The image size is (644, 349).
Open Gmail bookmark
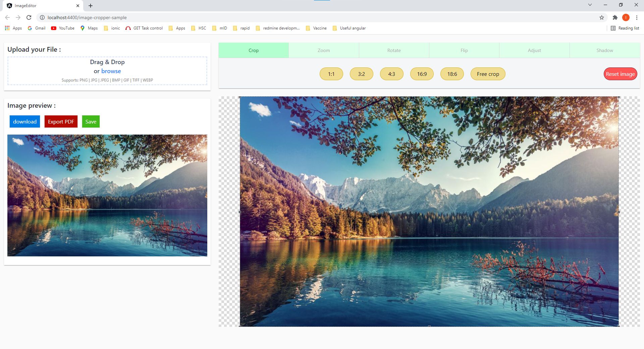[x=37, y=28]
